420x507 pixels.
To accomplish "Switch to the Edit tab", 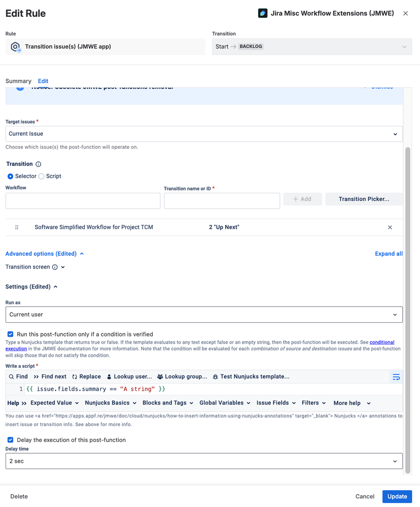I will click(x=43, y=81).
